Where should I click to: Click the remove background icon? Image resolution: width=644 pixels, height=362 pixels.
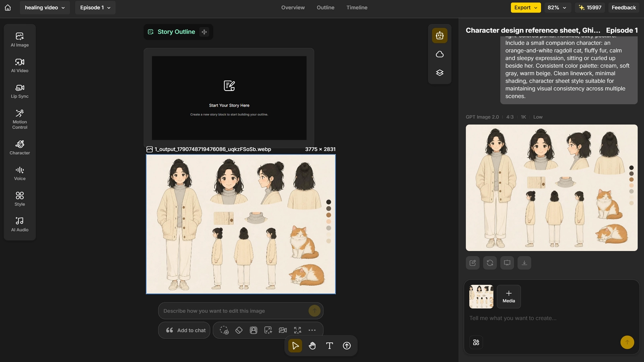click(x=254, y=330)
